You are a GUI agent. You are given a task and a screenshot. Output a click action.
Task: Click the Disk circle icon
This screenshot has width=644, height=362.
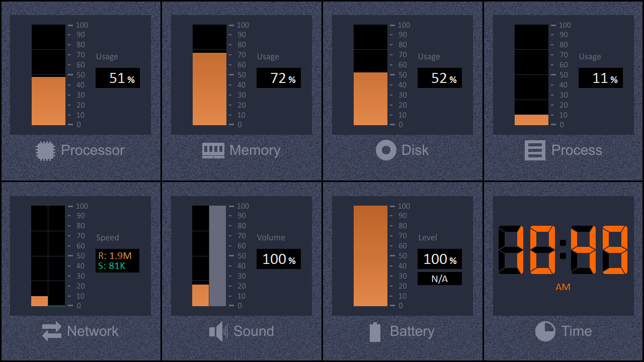pos(386,150)
